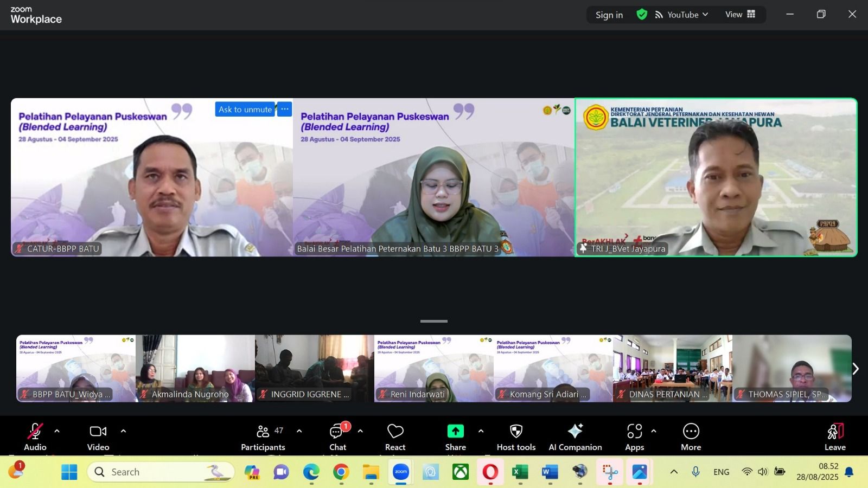Click TRI J_BVet Jayapura video tile

(x=716, y=177)
